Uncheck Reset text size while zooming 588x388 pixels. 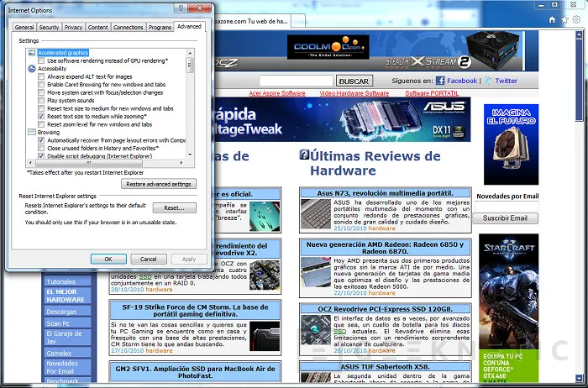tap(41, 116)
